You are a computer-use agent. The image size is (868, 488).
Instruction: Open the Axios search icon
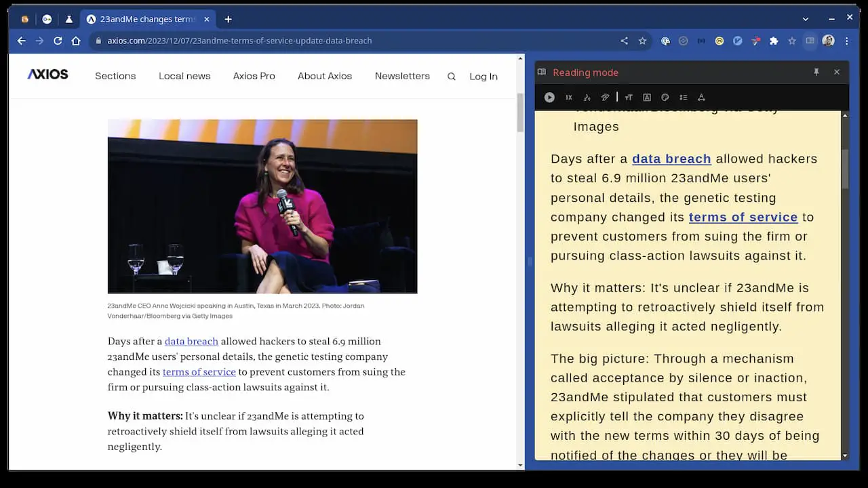point(452,77)
